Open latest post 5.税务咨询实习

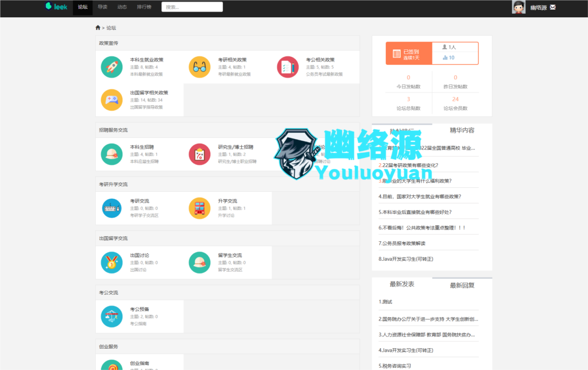[394, 366]
